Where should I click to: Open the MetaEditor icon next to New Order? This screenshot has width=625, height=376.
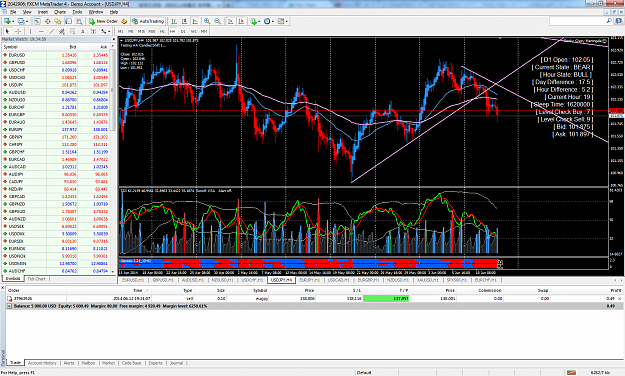coord(124,21)
